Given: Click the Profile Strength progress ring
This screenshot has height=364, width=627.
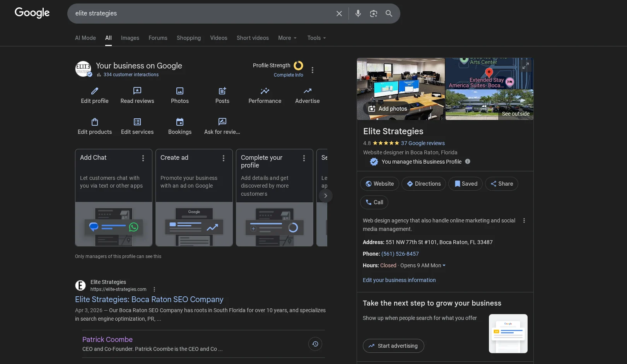Looking at the screenshot, I should (298, 65).
